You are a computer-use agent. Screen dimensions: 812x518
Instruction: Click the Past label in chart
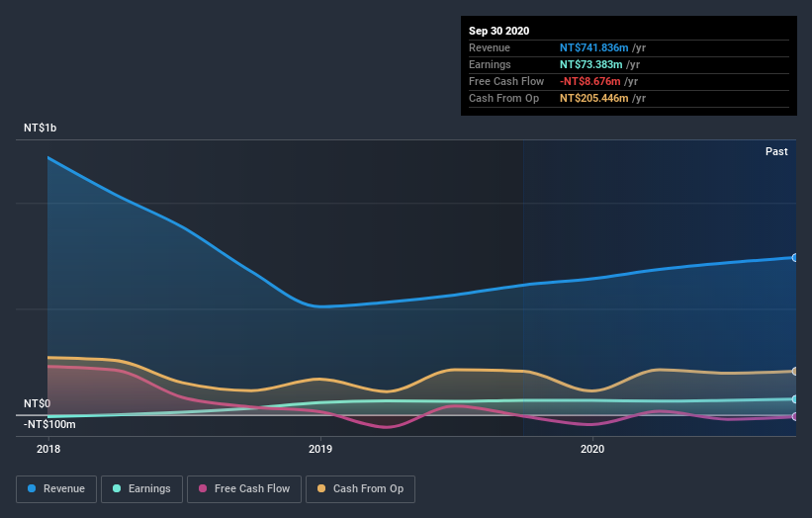tap(776, 151)
